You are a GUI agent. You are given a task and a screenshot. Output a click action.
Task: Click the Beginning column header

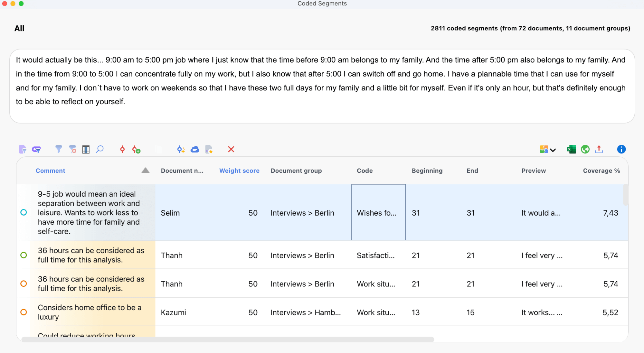click(427, 171)
